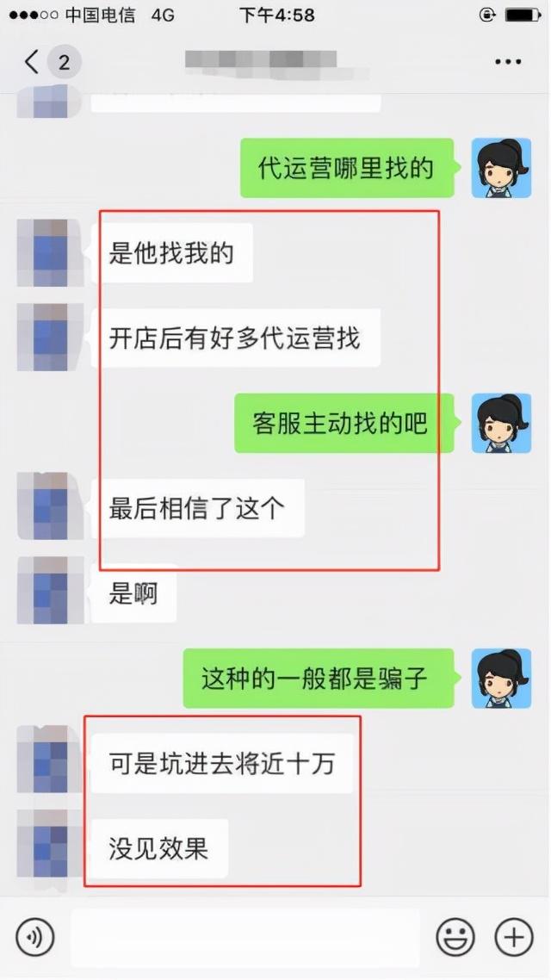Tap the green 代运营哪里找的 bubble

[347, 168]
